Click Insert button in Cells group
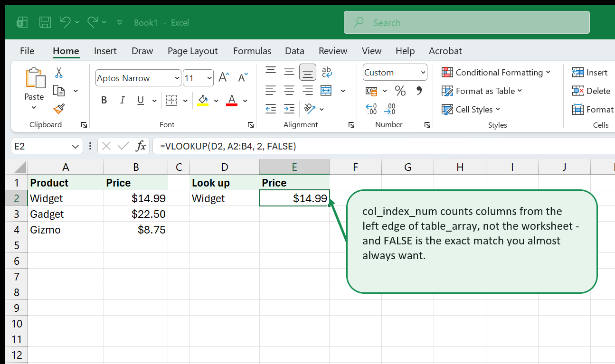This screenshot has height=364, width=615. pyautogui.click(x=590, y=72)
